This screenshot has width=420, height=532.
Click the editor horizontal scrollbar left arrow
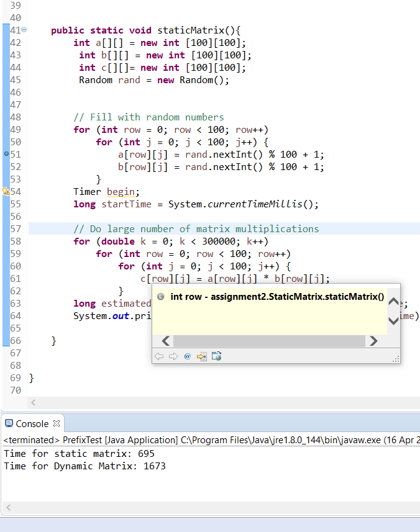point(34,403)
